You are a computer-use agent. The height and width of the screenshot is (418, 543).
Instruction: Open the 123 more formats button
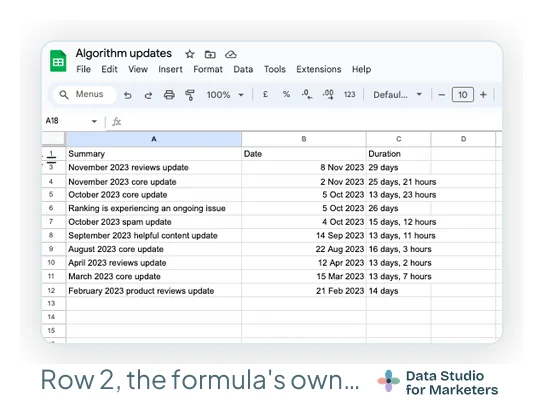click(349, 95)
